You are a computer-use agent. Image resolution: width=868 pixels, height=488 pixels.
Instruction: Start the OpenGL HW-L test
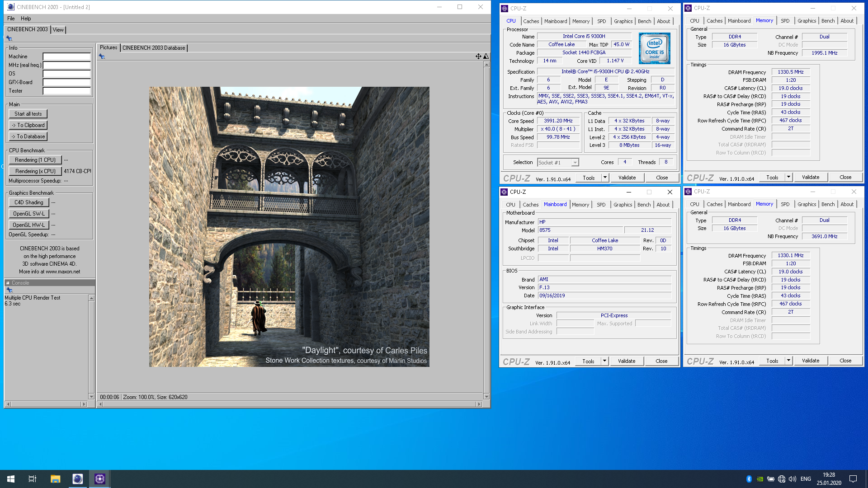coord(29,225)
